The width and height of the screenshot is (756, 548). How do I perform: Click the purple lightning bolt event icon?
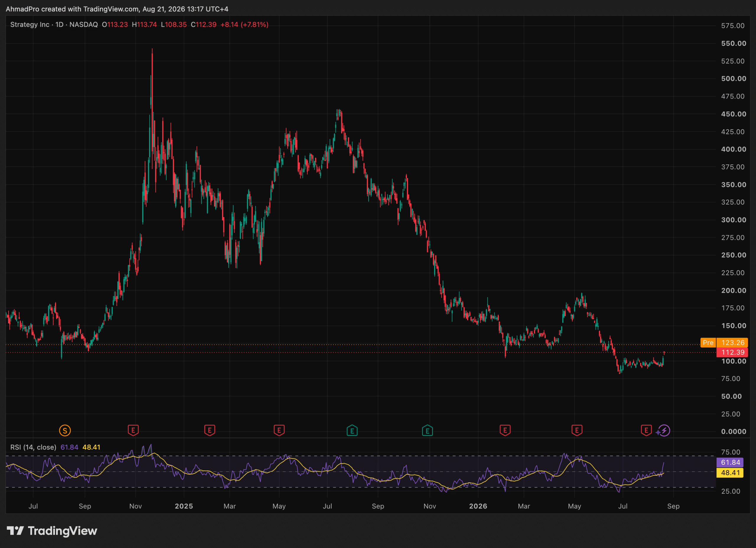(x=664, y=431)
